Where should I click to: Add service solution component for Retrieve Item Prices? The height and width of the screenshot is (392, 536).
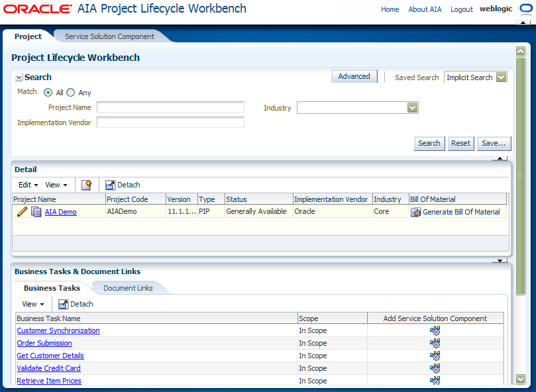pyautogui.click(x=435, y=380)
